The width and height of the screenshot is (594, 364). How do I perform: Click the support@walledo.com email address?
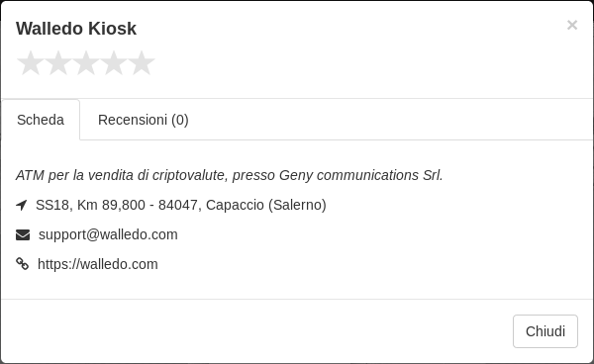[108, 234]
